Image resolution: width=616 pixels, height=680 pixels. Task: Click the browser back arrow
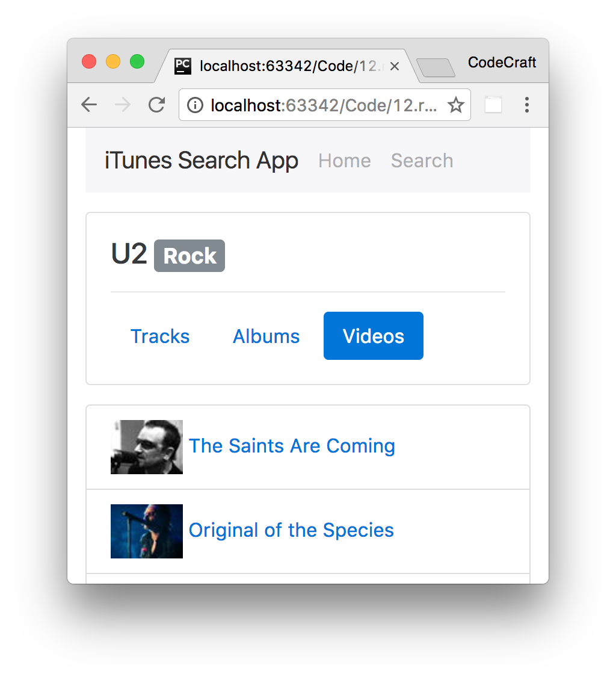(89, 105)
